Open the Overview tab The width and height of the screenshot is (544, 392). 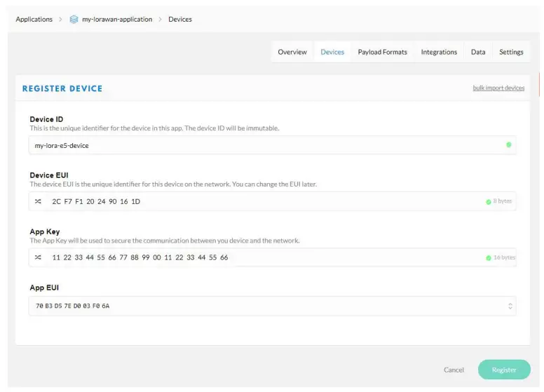(x=292, y=52)
